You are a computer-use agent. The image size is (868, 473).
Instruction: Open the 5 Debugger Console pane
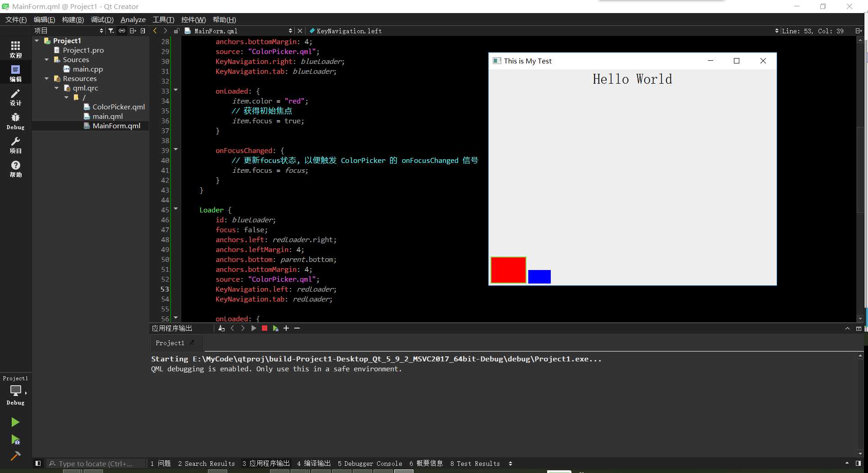[370, 463]
